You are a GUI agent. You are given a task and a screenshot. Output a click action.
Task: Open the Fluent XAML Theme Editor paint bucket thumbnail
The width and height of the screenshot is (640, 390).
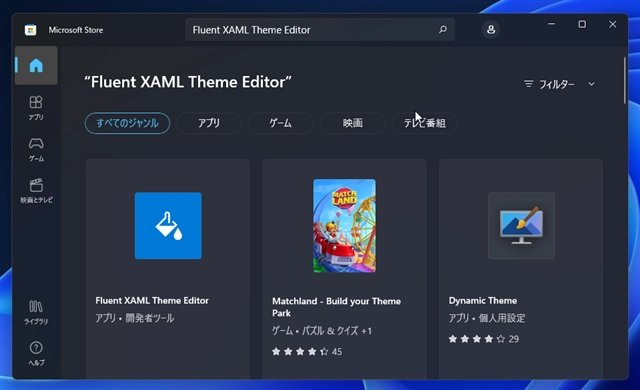168,226
